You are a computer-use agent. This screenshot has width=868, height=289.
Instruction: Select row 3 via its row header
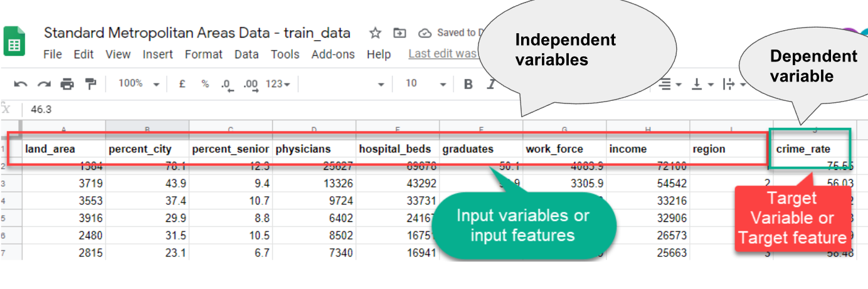(11, 184)
